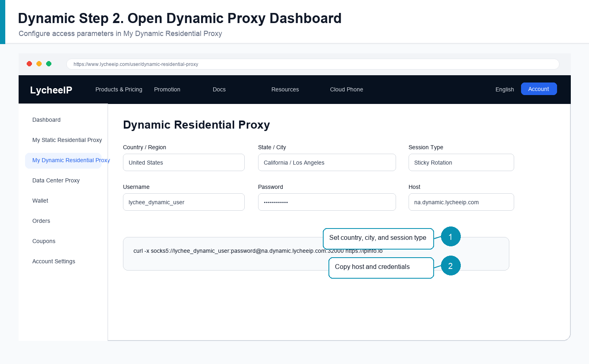This screenshot has width=589, height=364.
Task: Click the browser address bar URL
Action: point(313,64)
